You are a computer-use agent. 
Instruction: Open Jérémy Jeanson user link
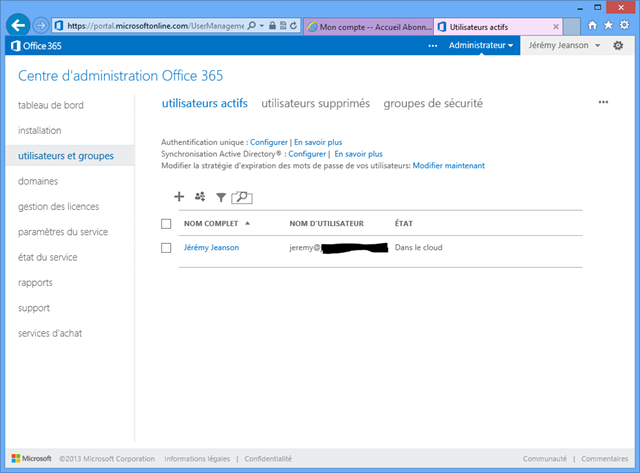pyautogui.click(x=211, y=247)
